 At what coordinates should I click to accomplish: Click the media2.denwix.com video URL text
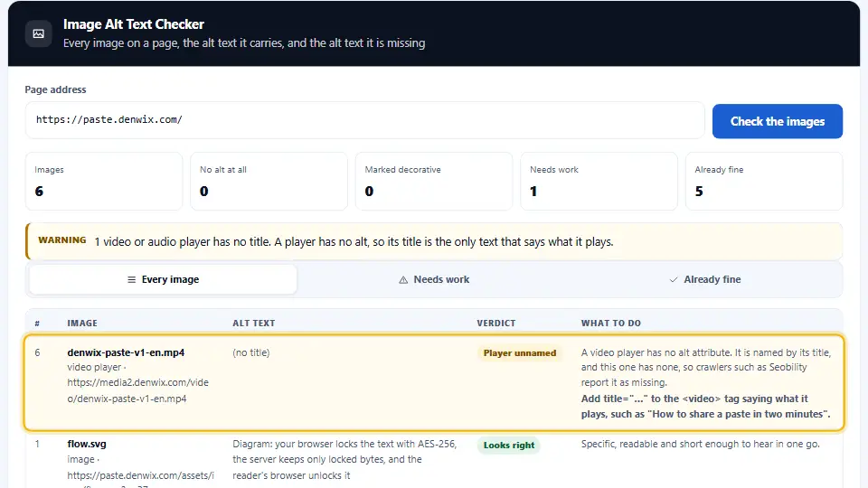pos(137,390)
